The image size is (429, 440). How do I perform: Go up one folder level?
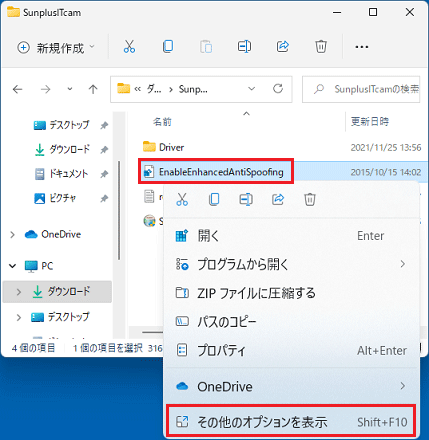pos(93,89)
